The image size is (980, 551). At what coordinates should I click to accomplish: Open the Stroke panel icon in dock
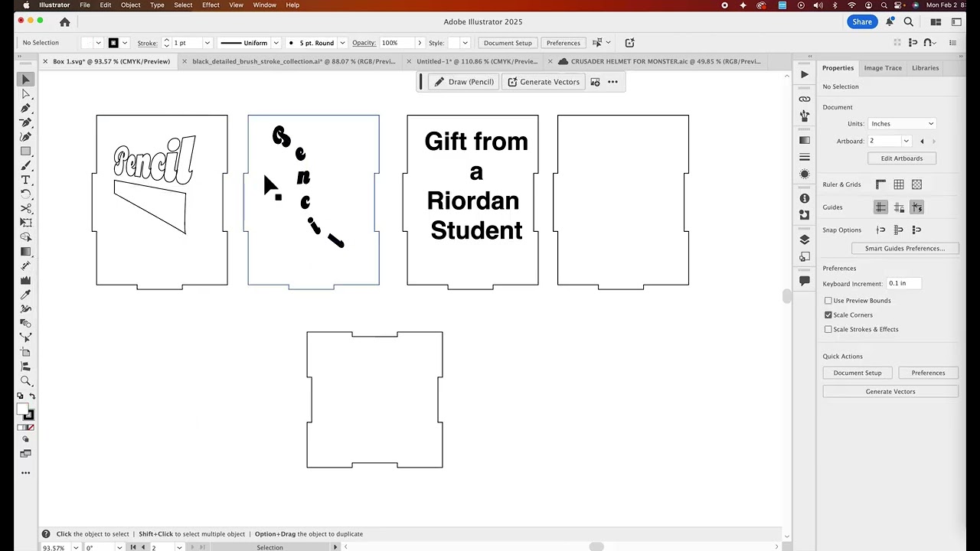pyautogui.click(x=804, y=157)
